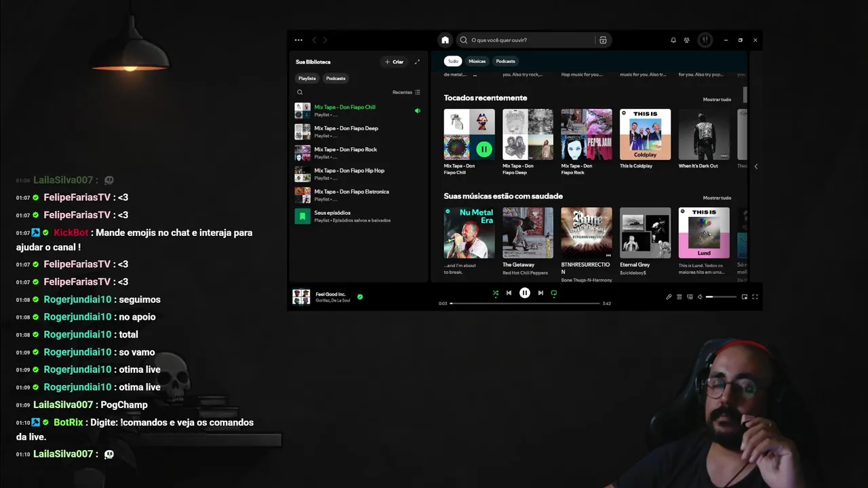
Task: Open This Is Lund card
Action: tap(704, 241)
